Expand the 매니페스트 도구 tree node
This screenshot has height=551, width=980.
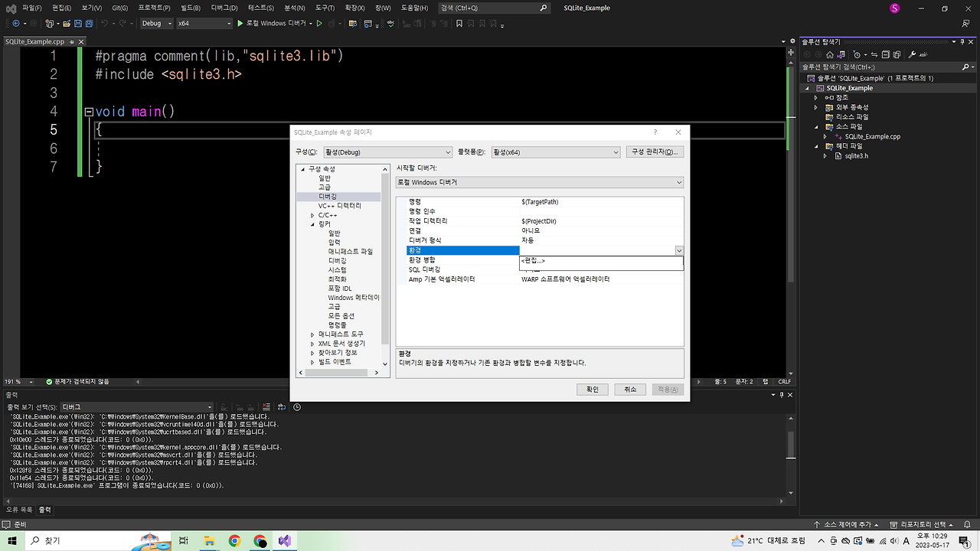312,334
